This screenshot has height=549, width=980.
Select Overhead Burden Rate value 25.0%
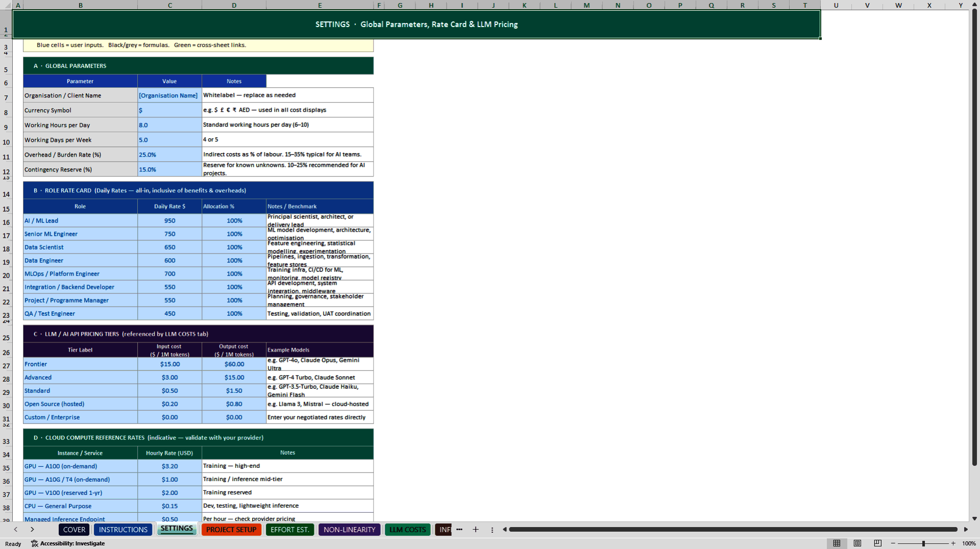coord(169,155)
